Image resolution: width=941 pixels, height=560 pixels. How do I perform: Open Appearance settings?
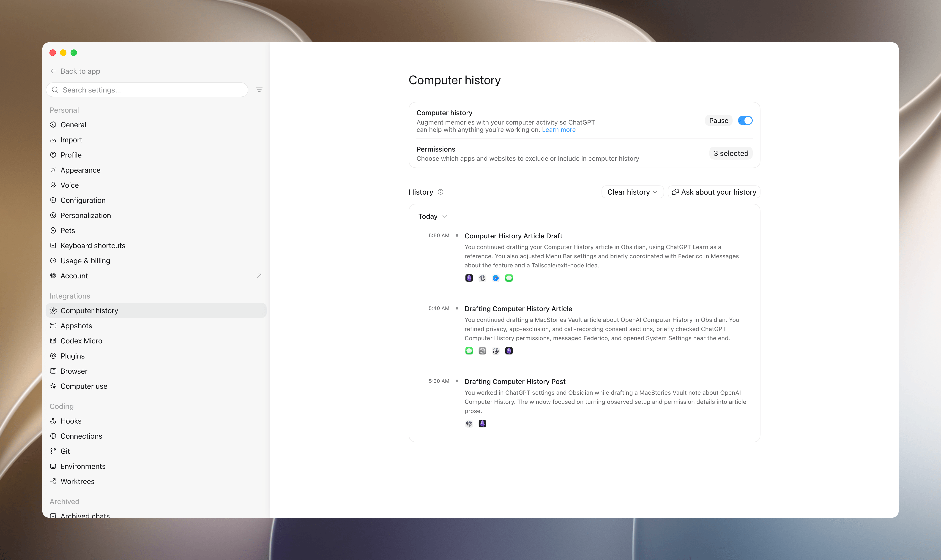(156, 170)
